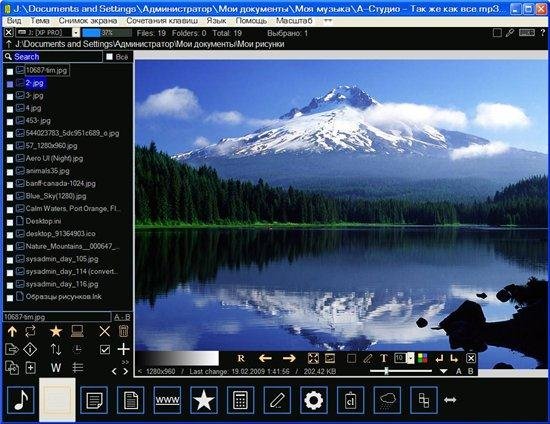Click the small star favorites icon in file panel
The height and width of the screenshot is (424, 550).
[x=56, y=331]
